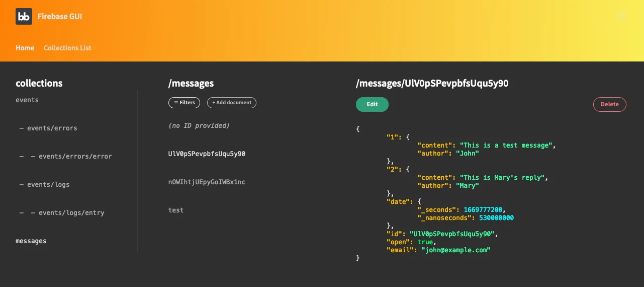Open the Home tab
Screen dimensions: 644x287
(x=25, y=48)
